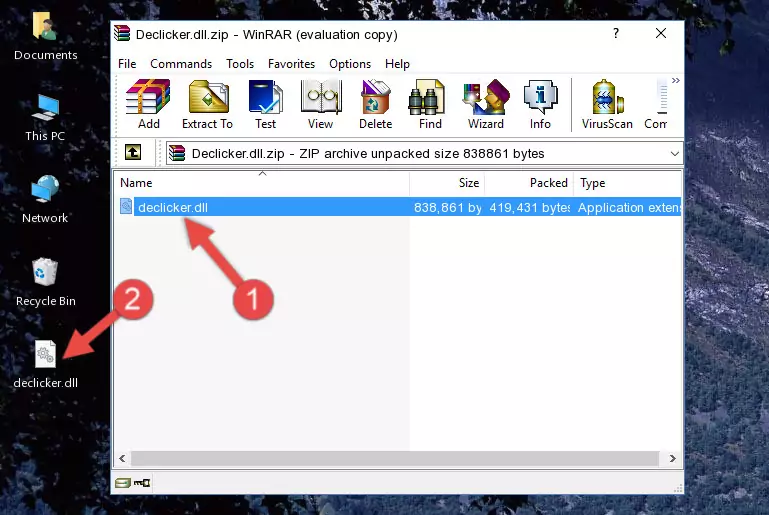Show hidden toolbar buttons via chevron
Screen dimensions: 769x515
(x=676, y=80)
